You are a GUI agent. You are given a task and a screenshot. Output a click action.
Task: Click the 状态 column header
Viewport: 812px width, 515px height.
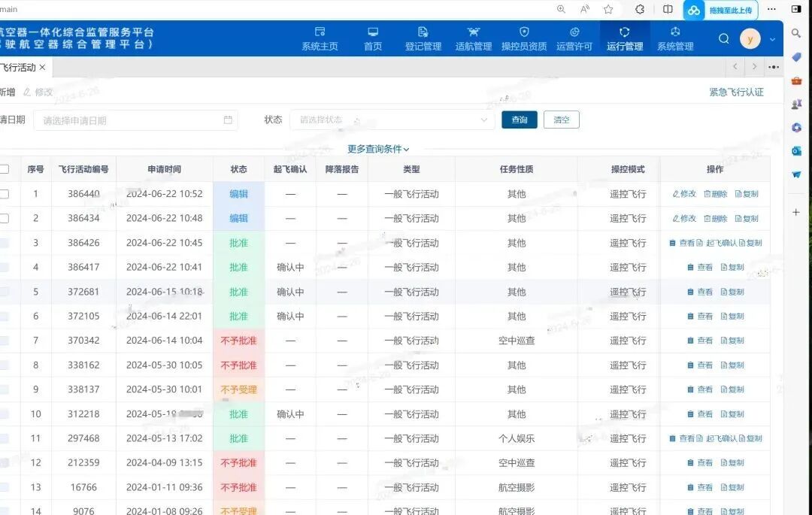(x=239, y=169)
